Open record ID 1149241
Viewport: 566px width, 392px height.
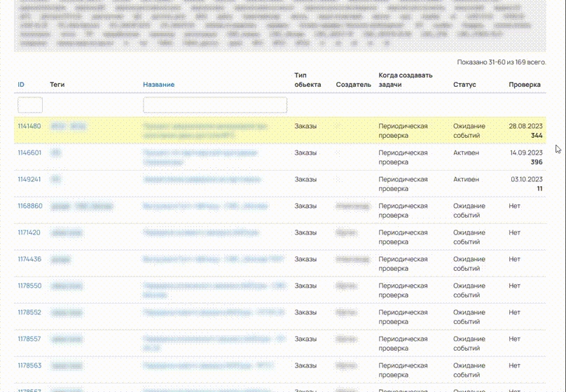[x=29, y=179]
